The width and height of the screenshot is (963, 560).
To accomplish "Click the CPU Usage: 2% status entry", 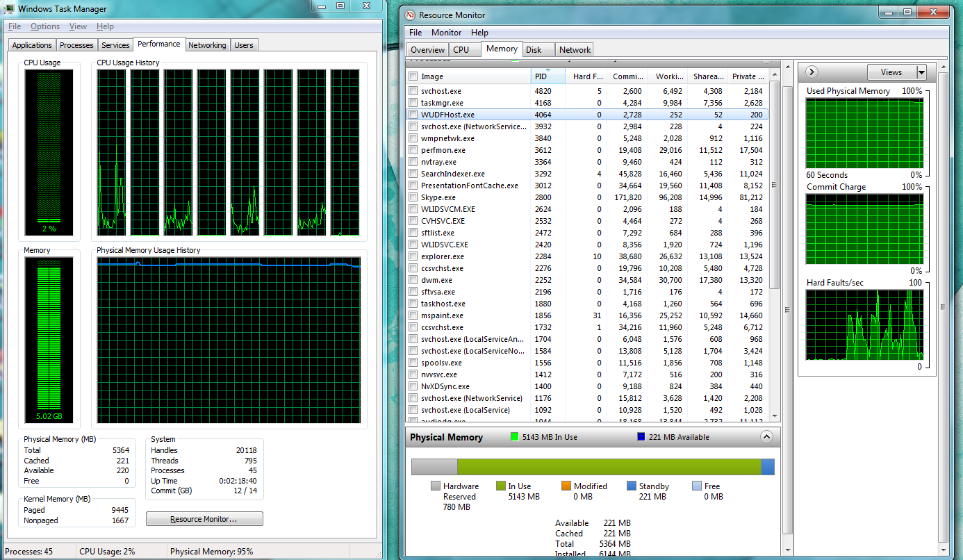I will 107,552.
